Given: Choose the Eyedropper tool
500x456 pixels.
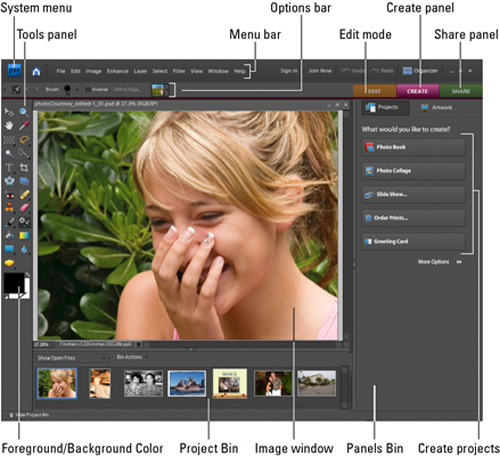Looking at the screenshot, I should 24,126.
